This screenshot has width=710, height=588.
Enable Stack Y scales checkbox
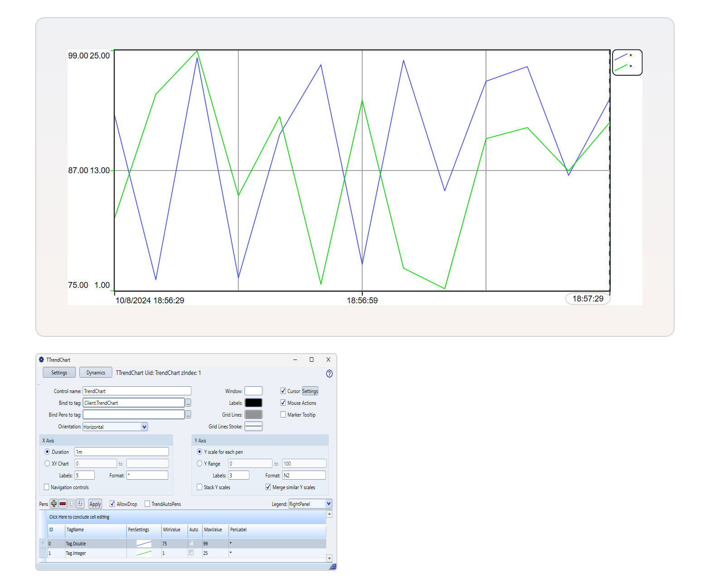(x=199, y=487)
